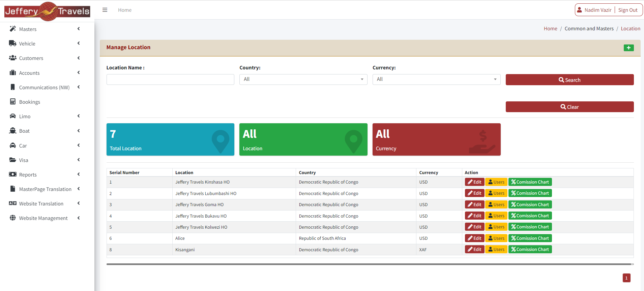
Task: Click the Bookings calculator icon in sidebar
Action: (x=13, y=102)
